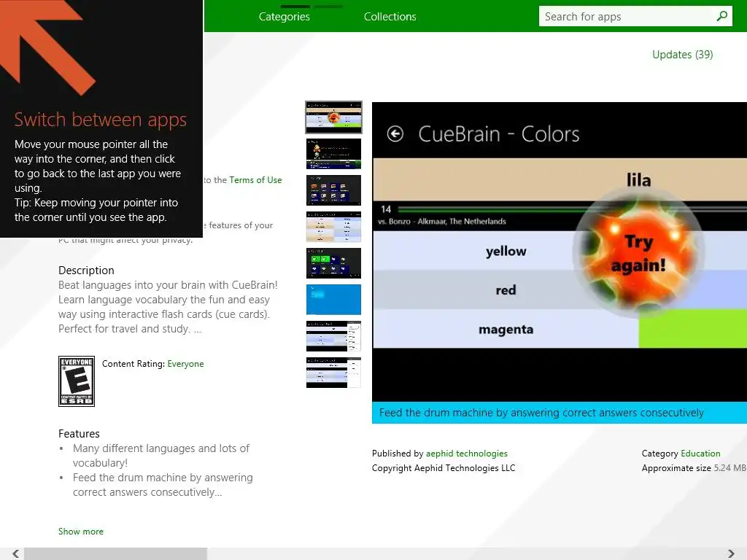
Task: Click 'vs. Bonzo - Alkmaar, The Netherlands' text
Action: point(441,222)
